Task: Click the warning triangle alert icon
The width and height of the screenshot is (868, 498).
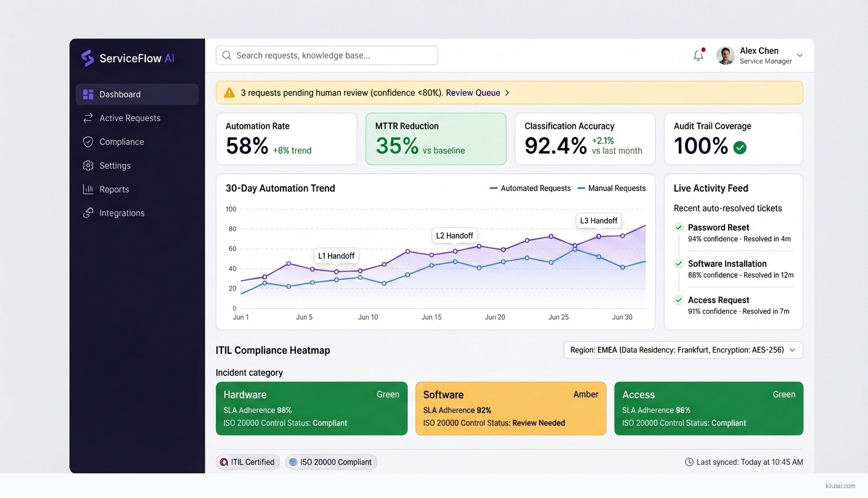Action: pos(229,93)
